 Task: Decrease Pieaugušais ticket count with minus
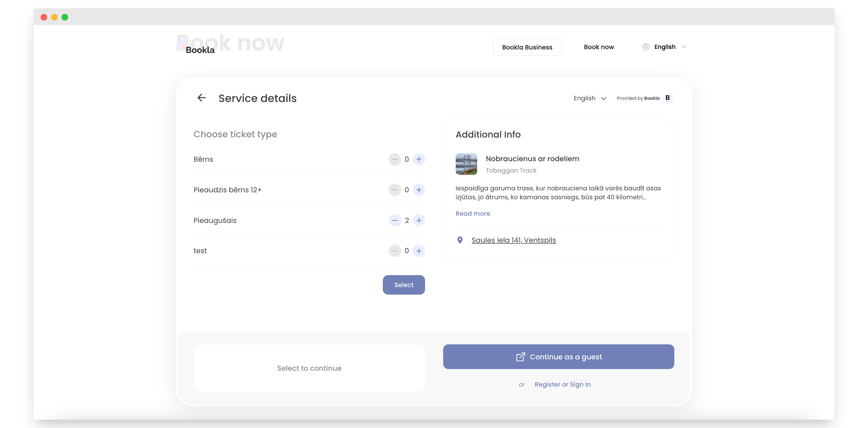(x=394, y=220)
